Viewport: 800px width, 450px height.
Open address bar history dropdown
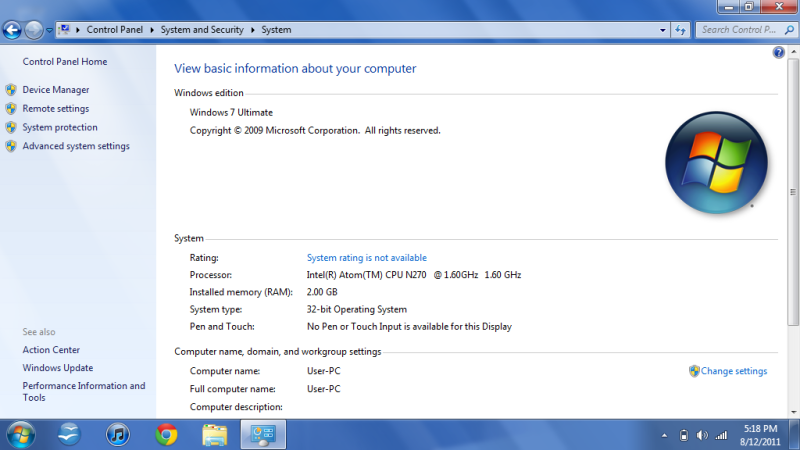click(x=663, y=30)
